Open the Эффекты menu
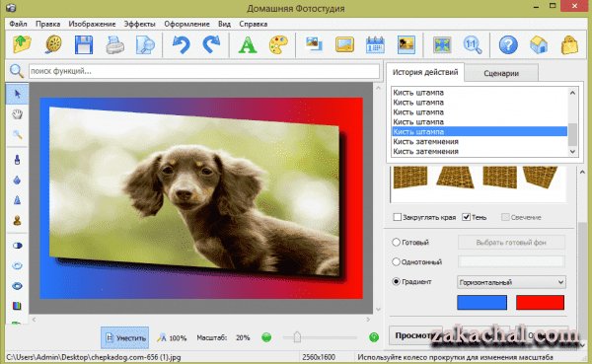 (x=140, y=24)
